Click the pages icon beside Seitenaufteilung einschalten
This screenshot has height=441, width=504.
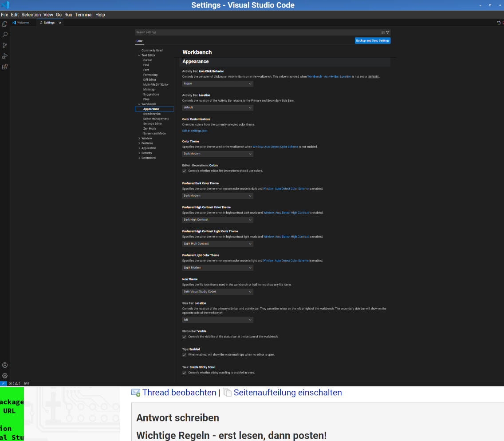click(227, 393)
